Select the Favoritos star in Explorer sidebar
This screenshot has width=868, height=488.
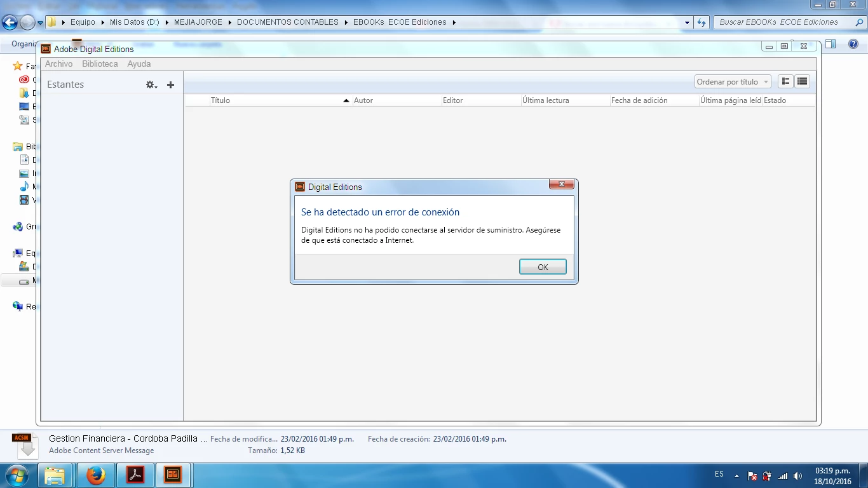click(x=17, y=66)
